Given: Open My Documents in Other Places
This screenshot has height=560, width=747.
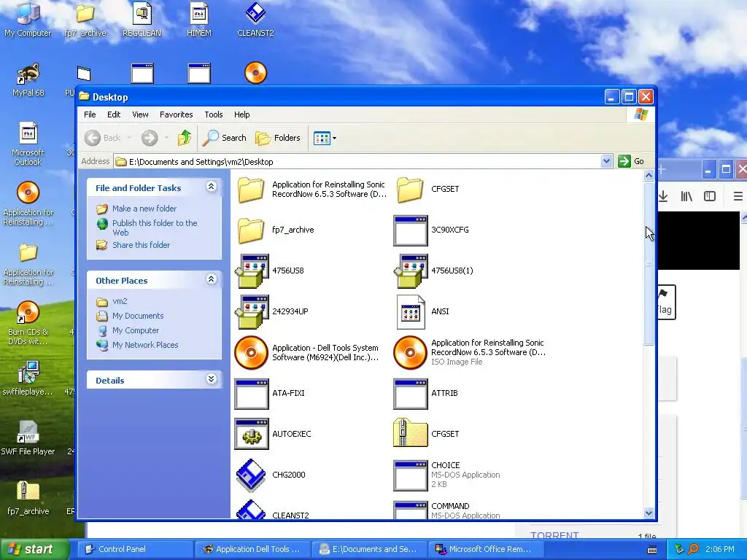Looking at the screenshot, I should [x=138, y=316].
